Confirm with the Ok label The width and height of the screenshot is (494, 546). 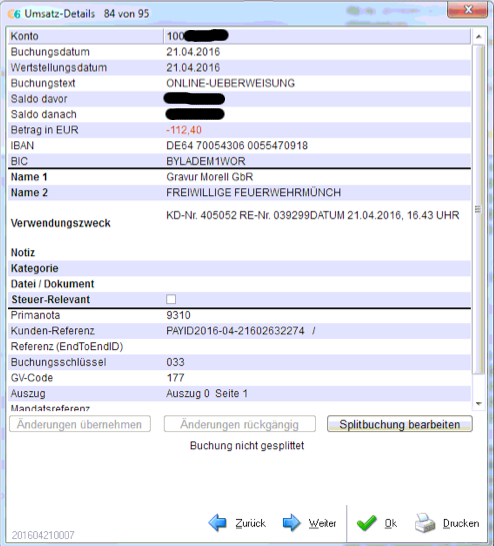391,523
